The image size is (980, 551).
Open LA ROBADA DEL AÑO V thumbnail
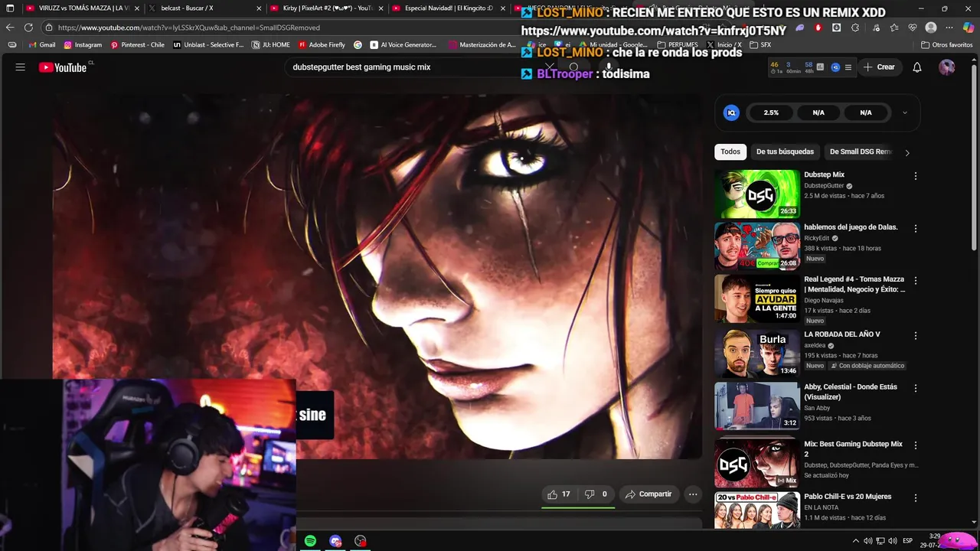(757, 354)
